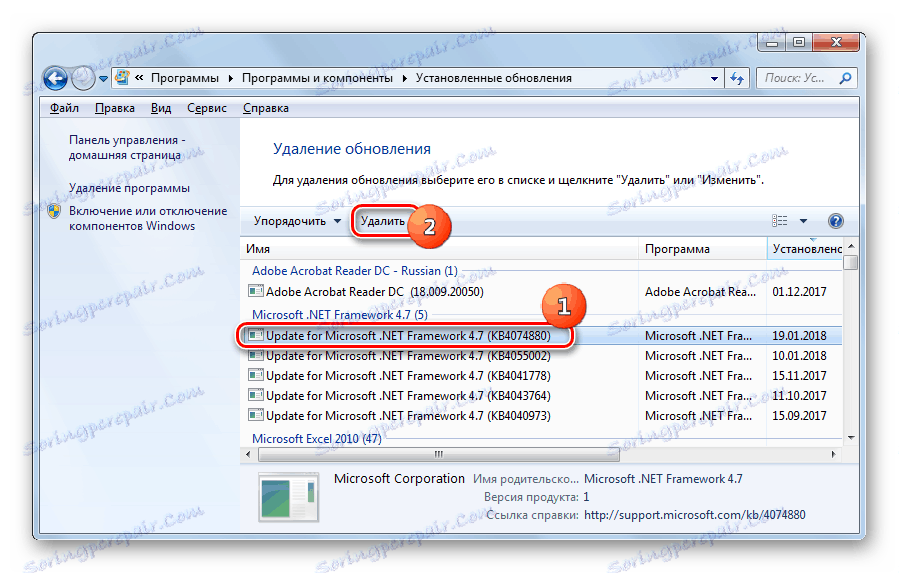This screenshot has width=899, height=573.
Task: Select update KB4043764 in the list
Action: coord(541,396)
